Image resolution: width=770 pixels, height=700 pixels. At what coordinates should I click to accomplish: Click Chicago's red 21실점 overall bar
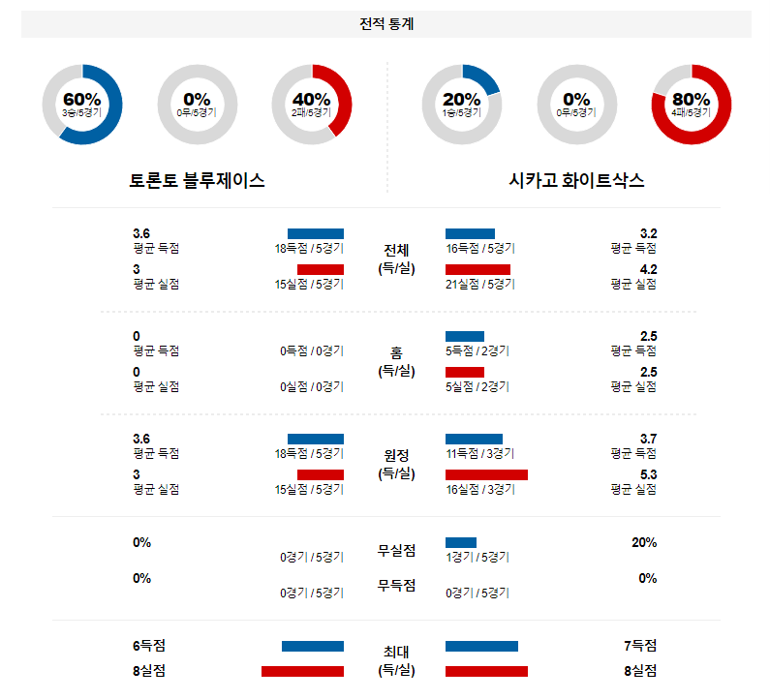(x=477, y=269)
